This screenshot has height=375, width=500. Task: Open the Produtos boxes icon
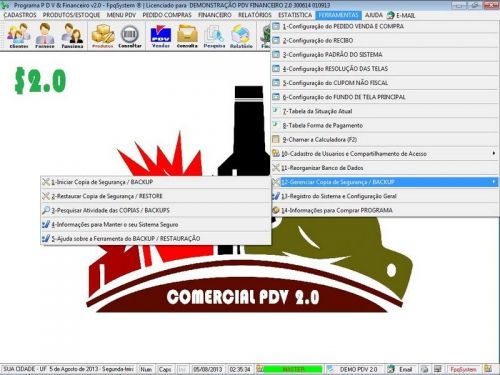pyautogui.click(x=103, y=36)
